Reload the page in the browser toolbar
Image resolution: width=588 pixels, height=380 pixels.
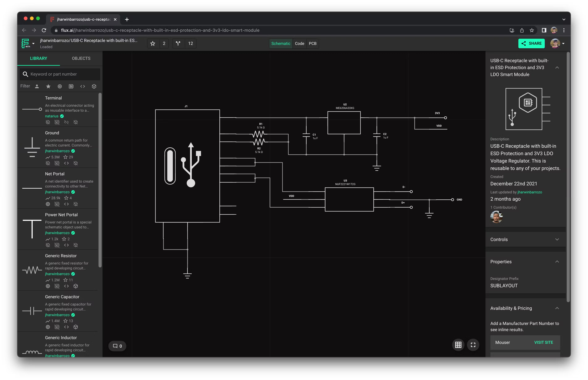click(44, 30)
